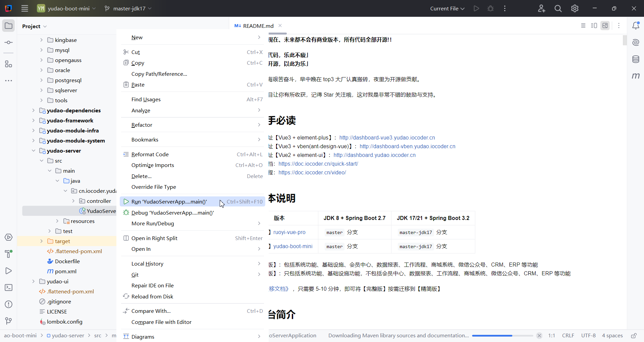Open yudao-boot-mini project dropdown
Screen dimensions: 644x342
coord(66,8)
